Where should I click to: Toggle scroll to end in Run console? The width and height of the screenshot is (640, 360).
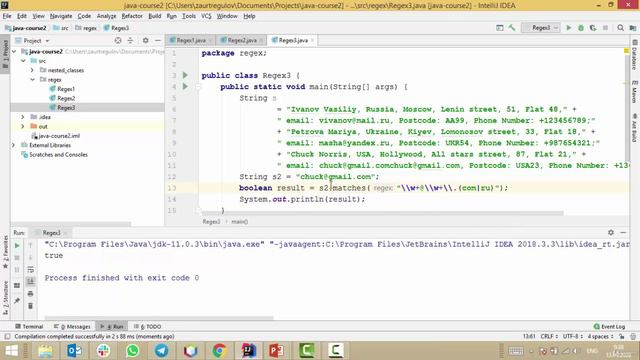pyautogui.click(x=31, y=281)
